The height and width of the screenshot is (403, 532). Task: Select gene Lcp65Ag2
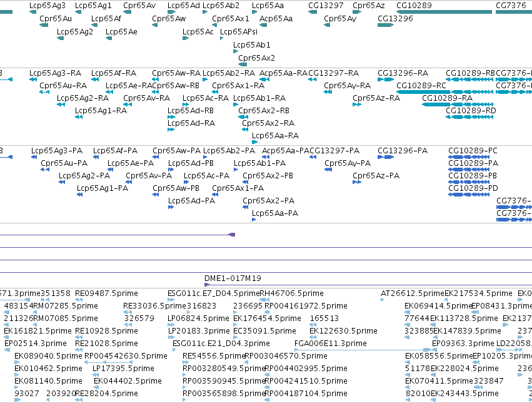click(x=61, y=38)
